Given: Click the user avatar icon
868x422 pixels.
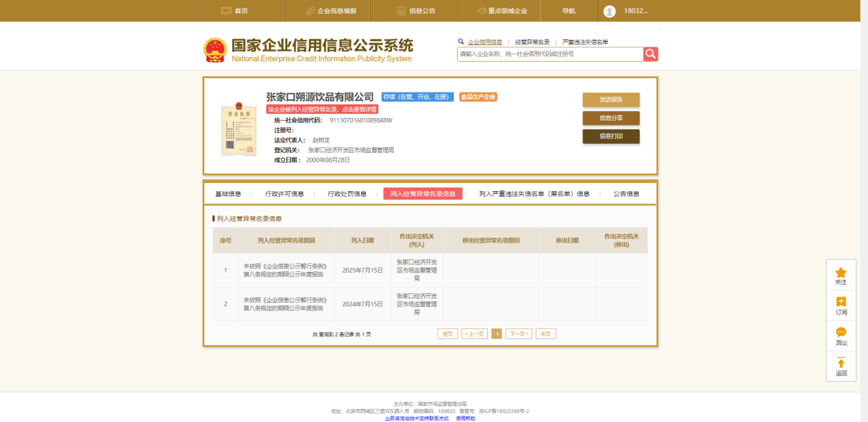Looking at the screenshot, I should click(610, 11).
